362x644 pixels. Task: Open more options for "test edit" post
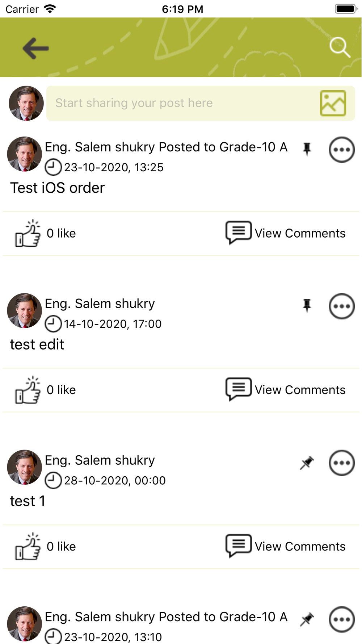coord(342,306)
